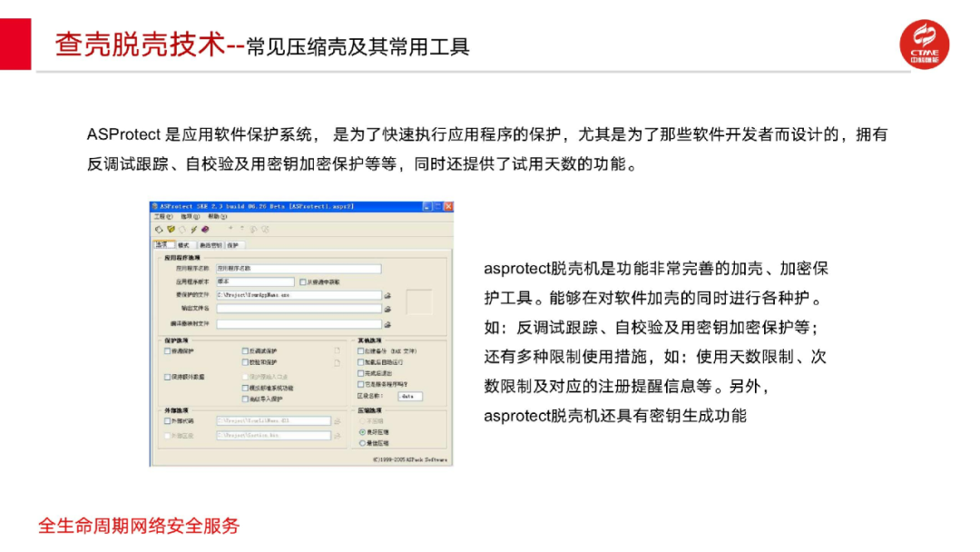Click the external code DLL path field

pos(274,421)
